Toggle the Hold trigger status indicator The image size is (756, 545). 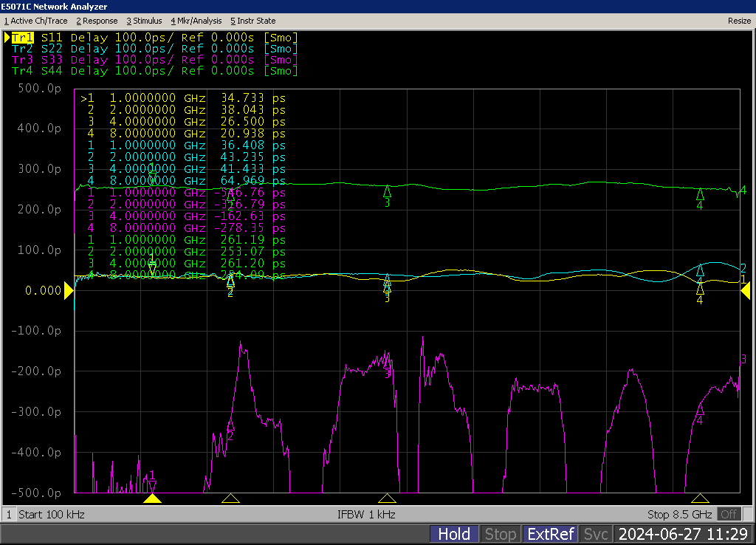coord(454,534)
